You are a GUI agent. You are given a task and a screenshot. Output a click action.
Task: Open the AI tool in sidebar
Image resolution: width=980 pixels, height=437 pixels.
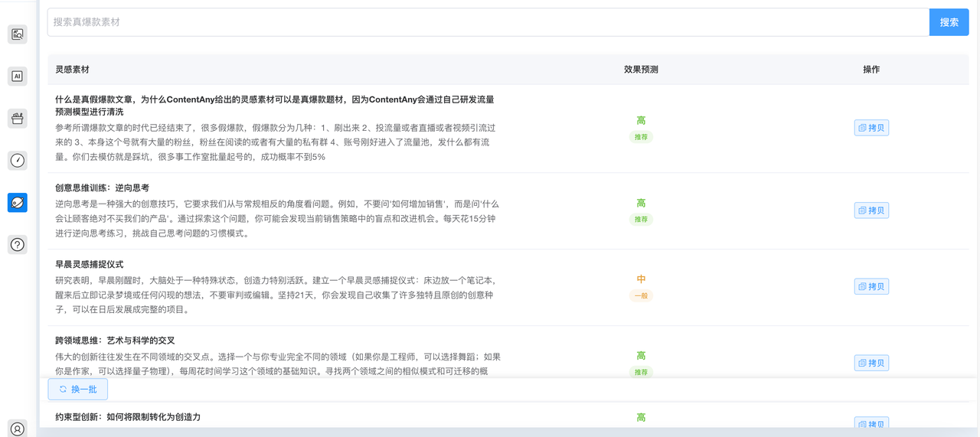click(x=17, y=76)
